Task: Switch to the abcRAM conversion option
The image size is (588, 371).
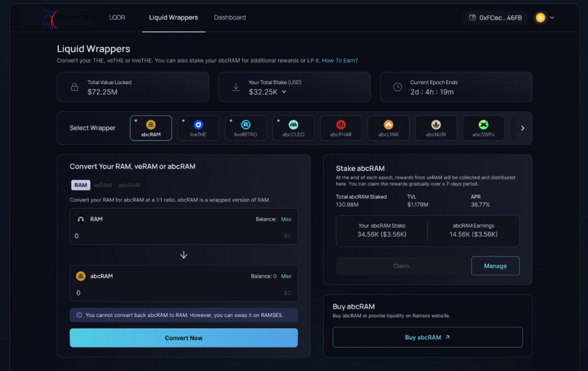Action: [128, 184]
